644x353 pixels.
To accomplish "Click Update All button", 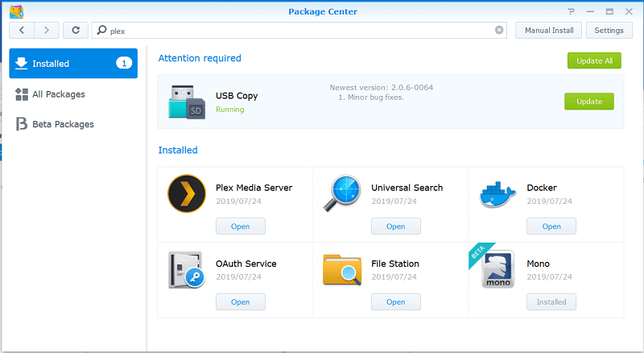I will 594,60.
